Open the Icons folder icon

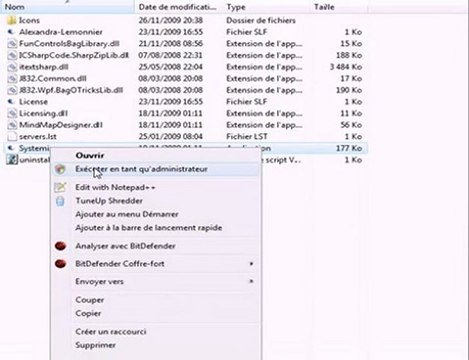click(11, 21)
